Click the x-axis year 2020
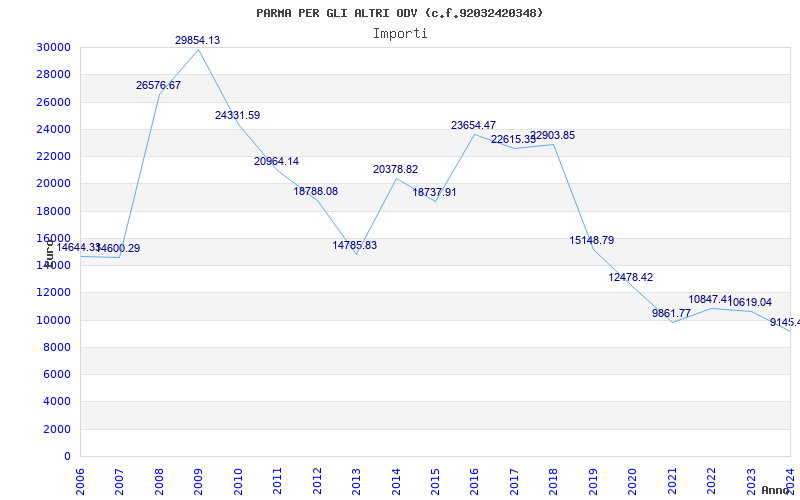 (x=632, y=481)
